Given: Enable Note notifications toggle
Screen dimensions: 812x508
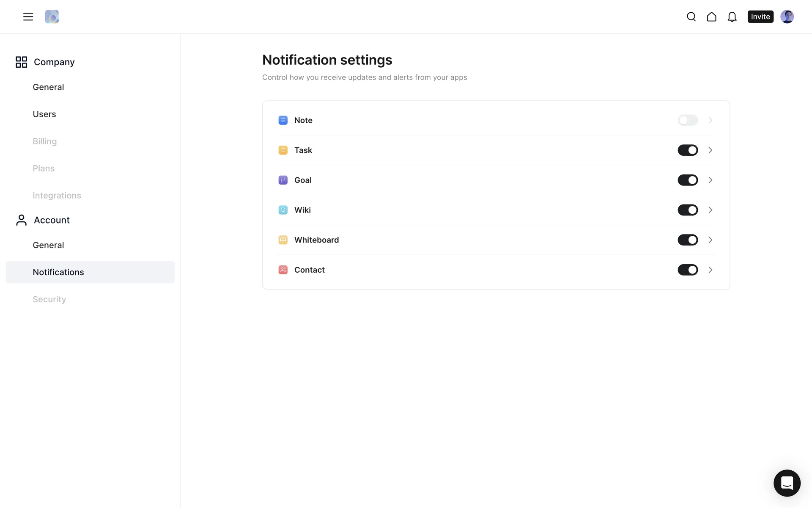Looking at the screenshot, I should tap(687, 120).
